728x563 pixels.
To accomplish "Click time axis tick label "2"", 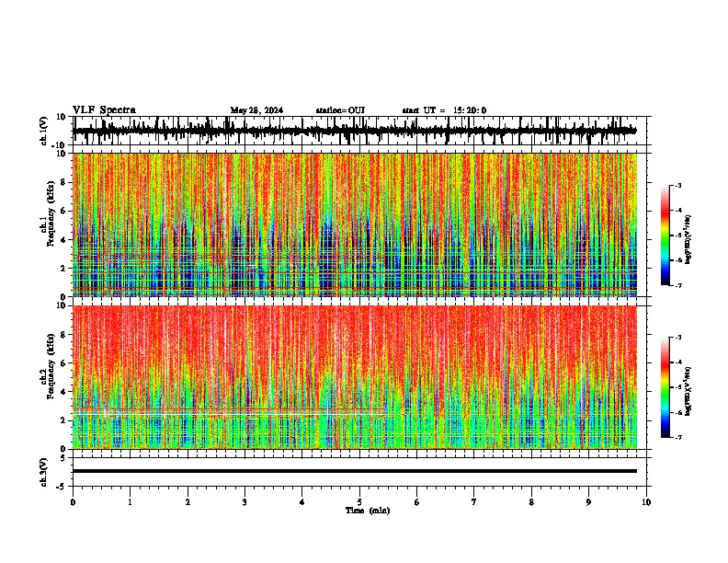I will tap(188, 502).
